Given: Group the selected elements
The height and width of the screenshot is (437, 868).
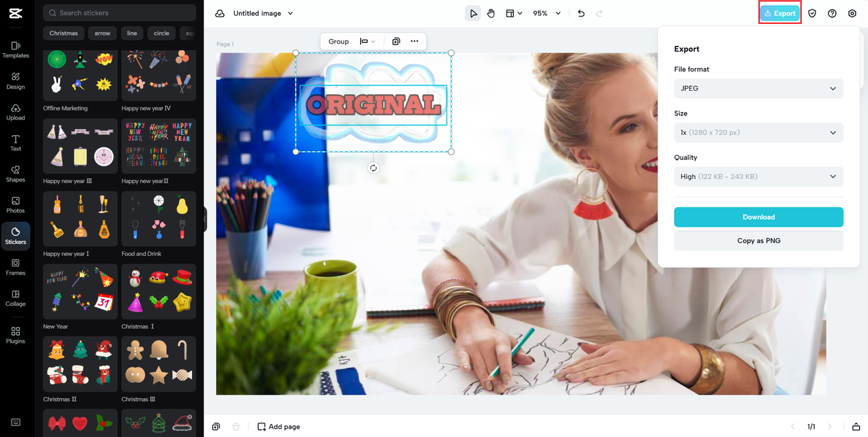Looking at the screenshot, I should (x=338, y=42).
